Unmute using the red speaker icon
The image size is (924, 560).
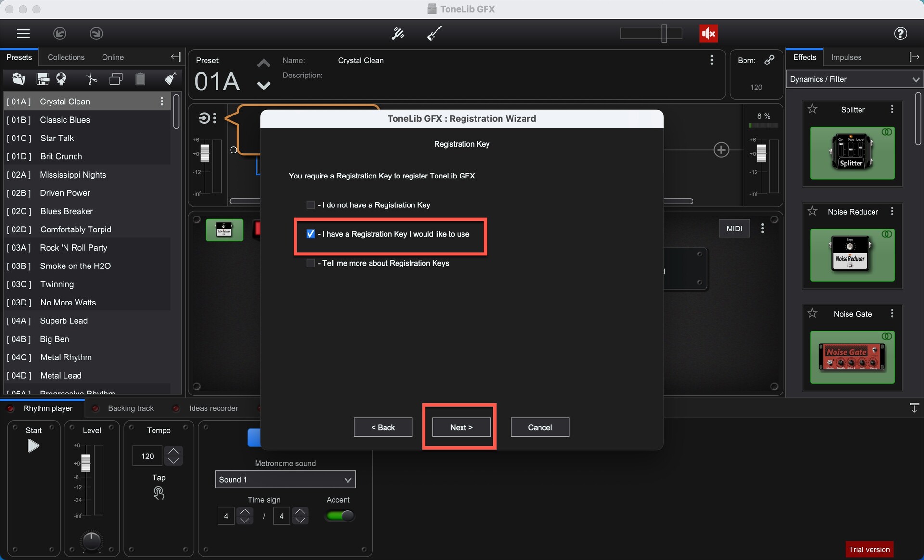708,33
